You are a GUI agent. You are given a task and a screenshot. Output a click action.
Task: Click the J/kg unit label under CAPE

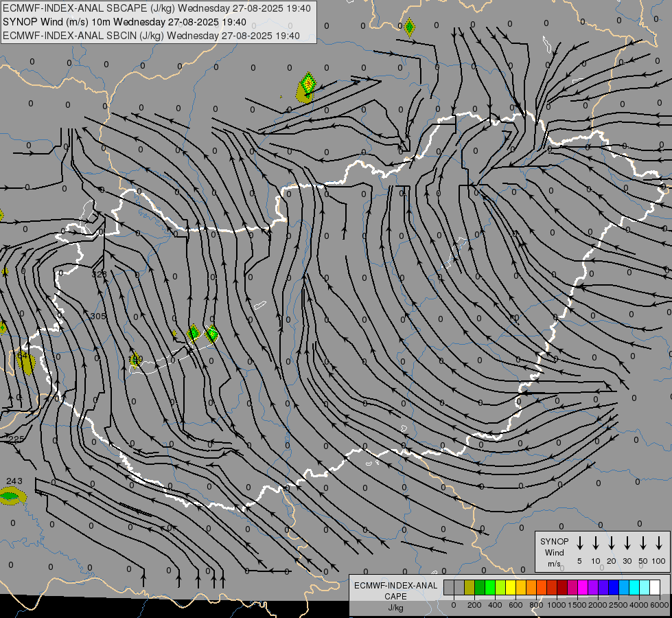pos(395,608)
